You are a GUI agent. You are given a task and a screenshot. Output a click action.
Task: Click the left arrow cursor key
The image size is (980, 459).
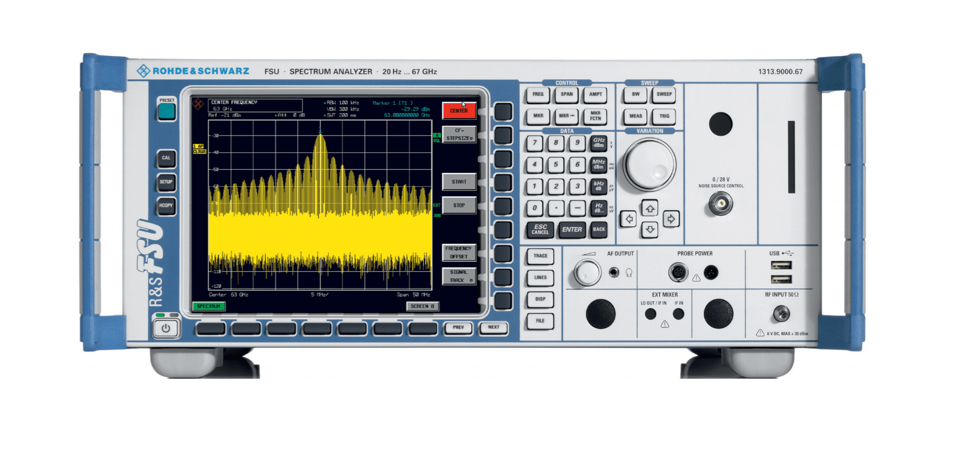click(629, 219)
